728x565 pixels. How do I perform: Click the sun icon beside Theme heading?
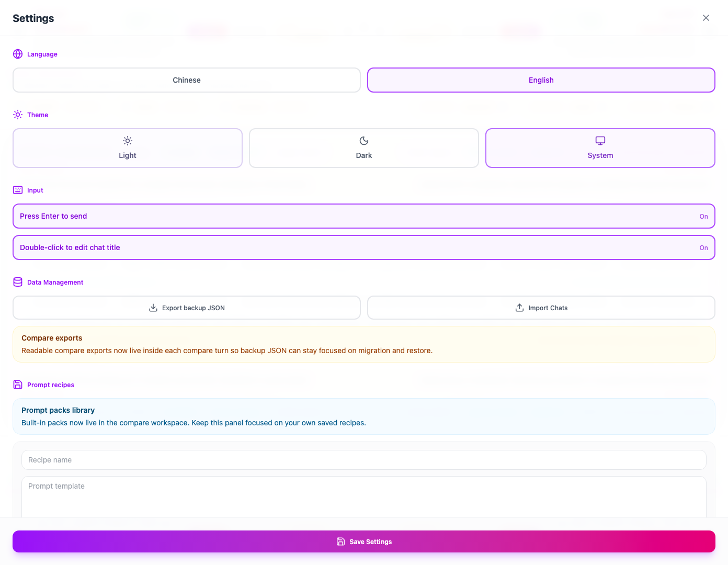[x=17, y=115]
